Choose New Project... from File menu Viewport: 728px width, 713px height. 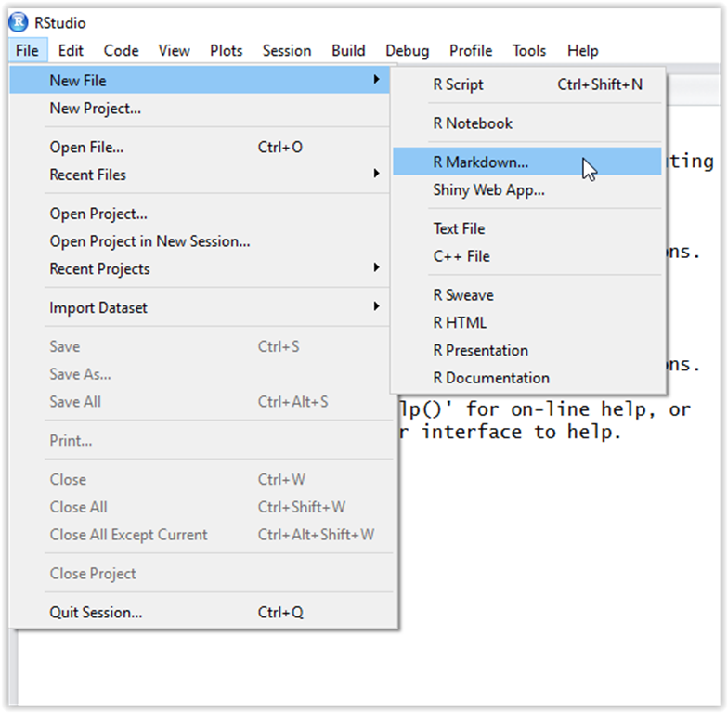(199, 108)
